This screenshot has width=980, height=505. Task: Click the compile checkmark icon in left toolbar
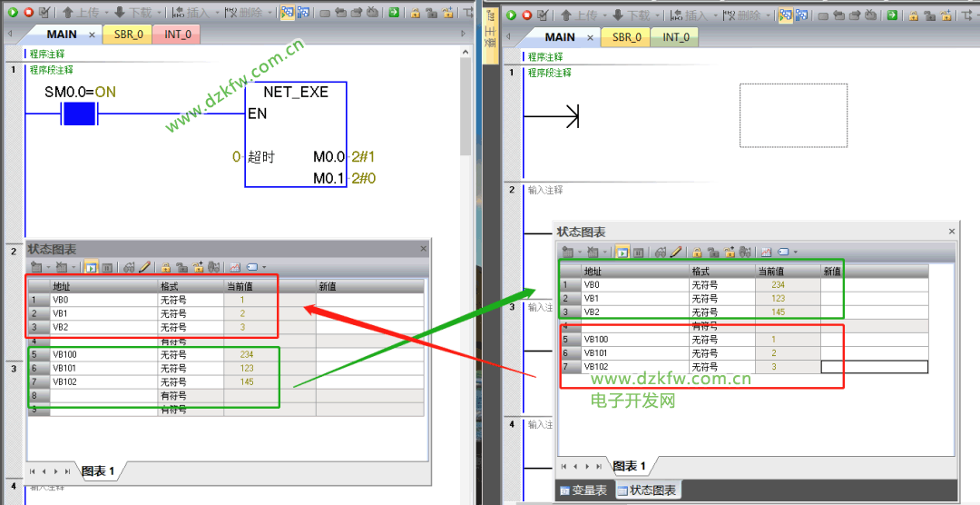coord(44,12)
